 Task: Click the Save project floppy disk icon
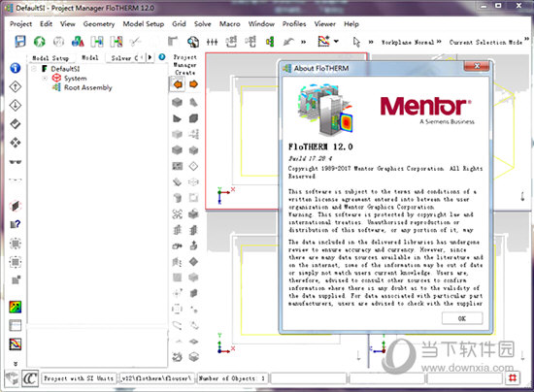pyautogui.click(x=20, y=42)
